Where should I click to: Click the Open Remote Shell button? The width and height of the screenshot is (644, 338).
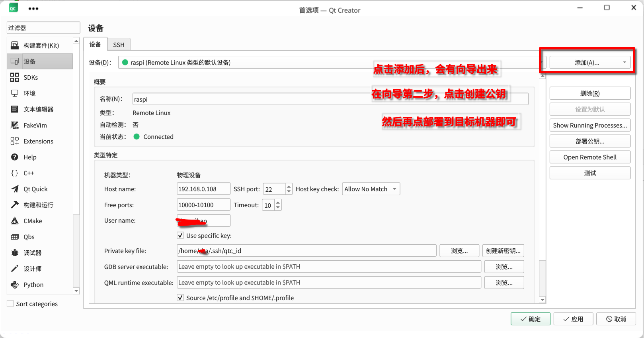coord(589,157)
